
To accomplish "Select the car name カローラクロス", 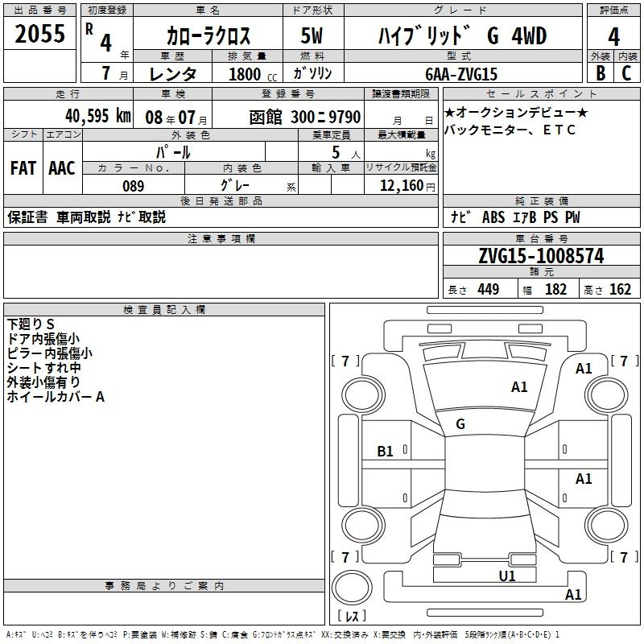I will (x=208, y=35).
